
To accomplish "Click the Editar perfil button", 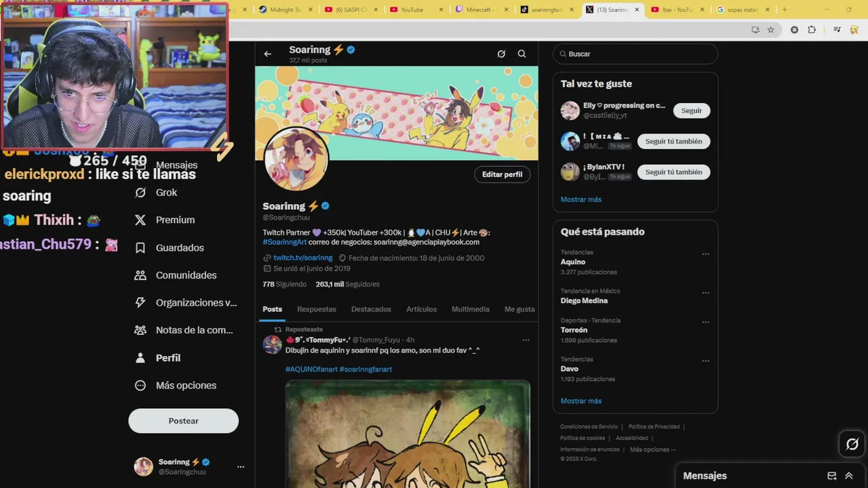I will pyautogui.click(x=502, y=174).
